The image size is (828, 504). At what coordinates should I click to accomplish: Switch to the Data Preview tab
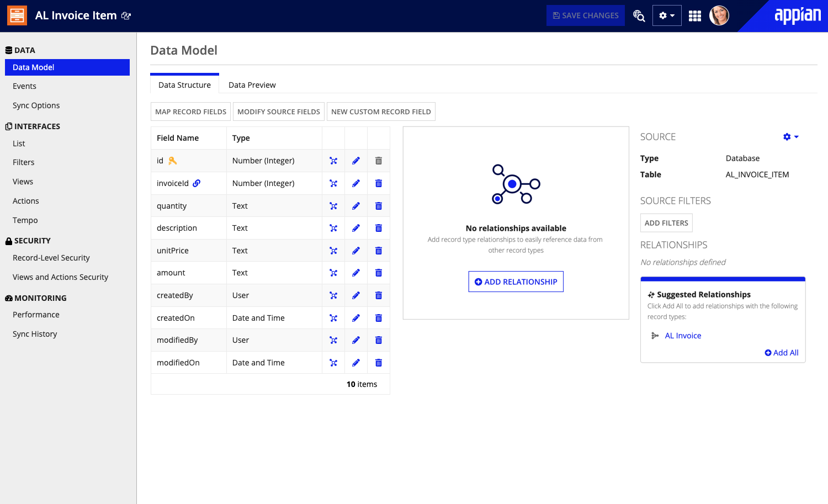coord(252,85)
